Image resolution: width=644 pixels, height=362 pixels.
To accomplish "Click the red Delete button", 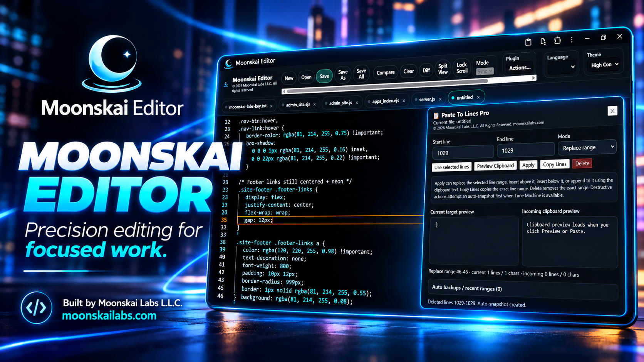I will (x=582, y=163).
